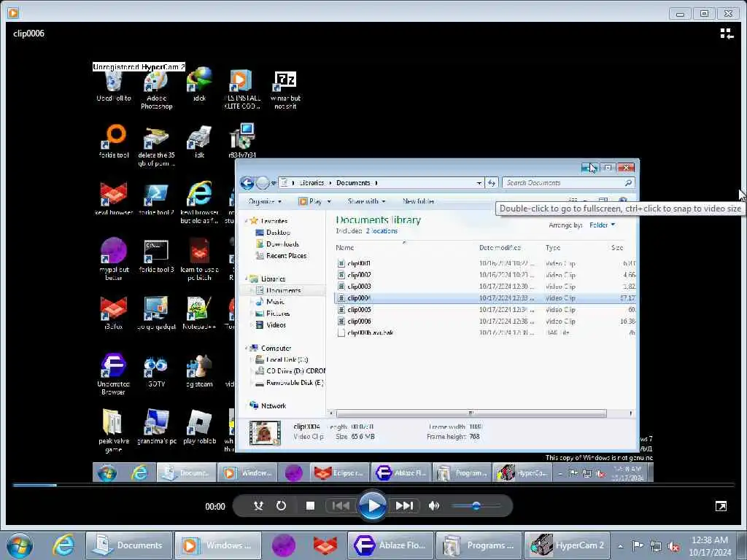
Task: Stop playback with the square button
Action: [x=310, y=506]
